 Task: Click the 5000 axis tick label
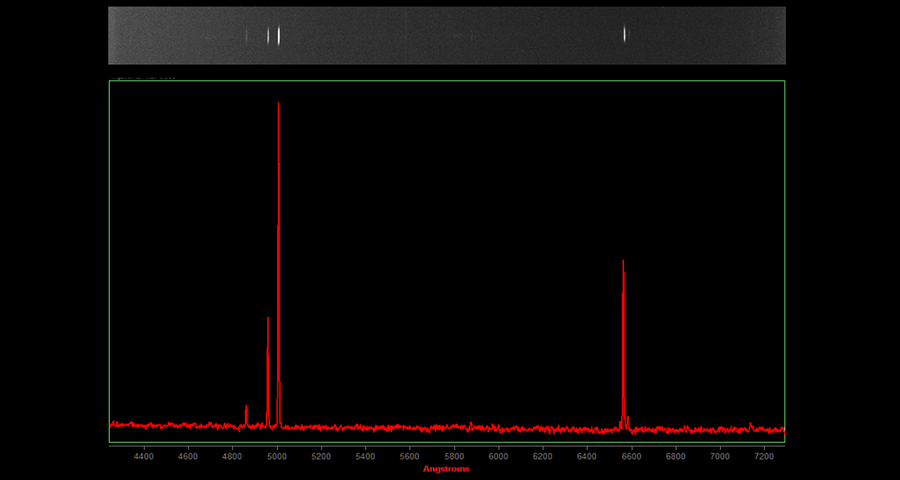coord(277,456)
